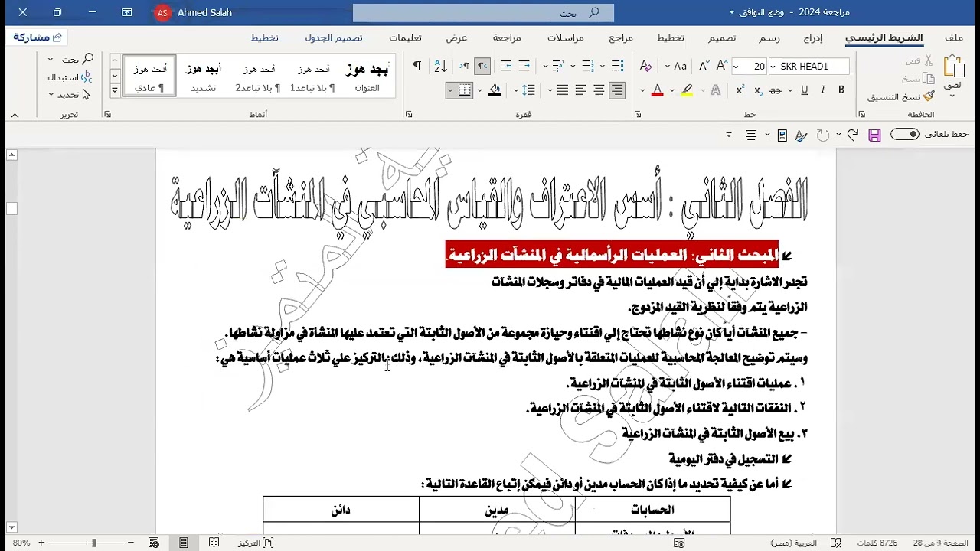Image resolution: width=980 pixels, height=551 pixels.
Task: Toggle Italic formatting
Action: (823, 90)
